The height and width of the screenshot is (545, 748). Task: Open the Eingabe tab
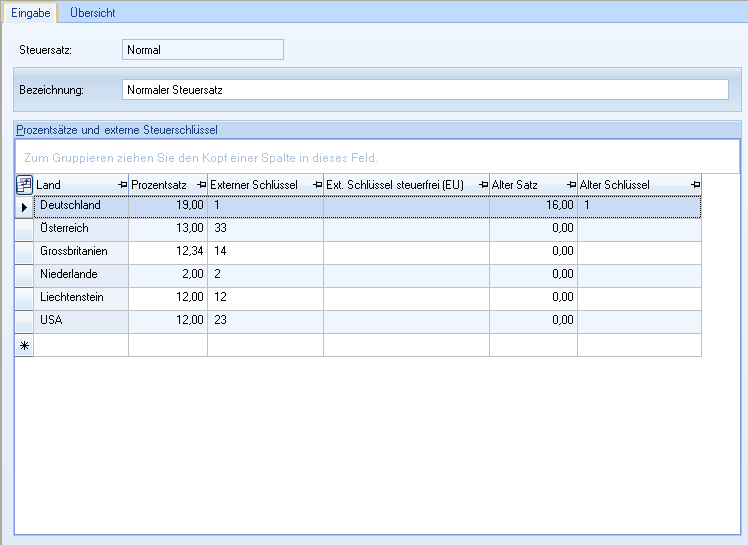point(30,13)
